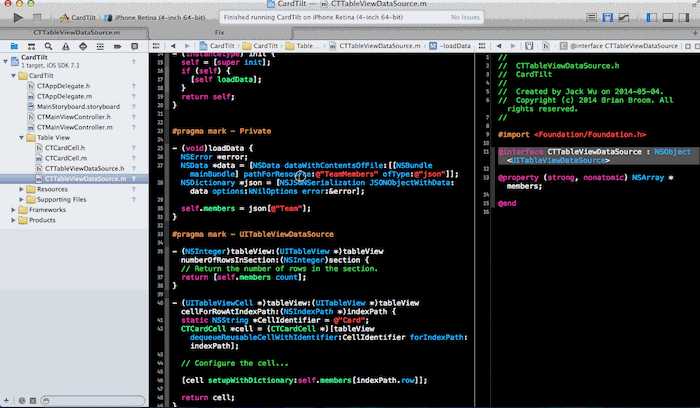Image resolution: width=700 pixels, height=408 pixels.
Task: Go forward in assistant editor history
Action: 513,46
